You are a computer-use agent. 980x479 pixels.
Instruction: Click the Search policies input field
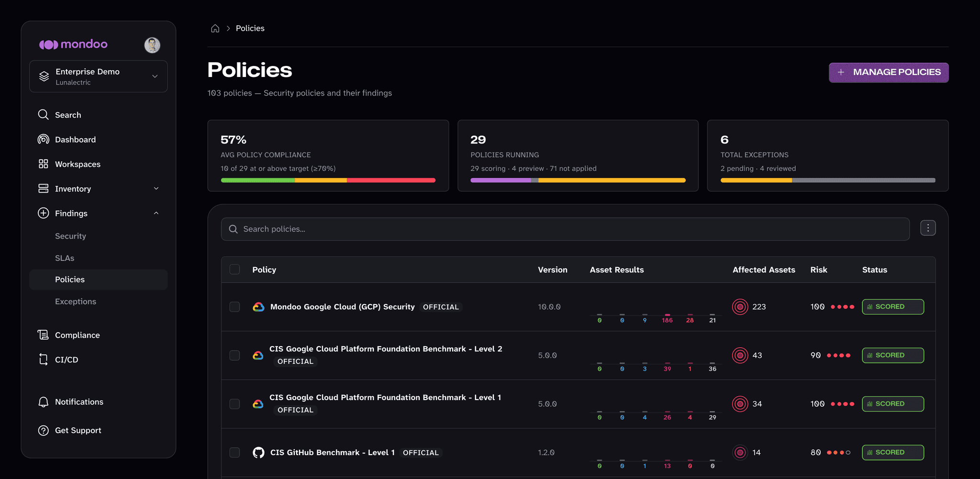[x=565, y=229]
